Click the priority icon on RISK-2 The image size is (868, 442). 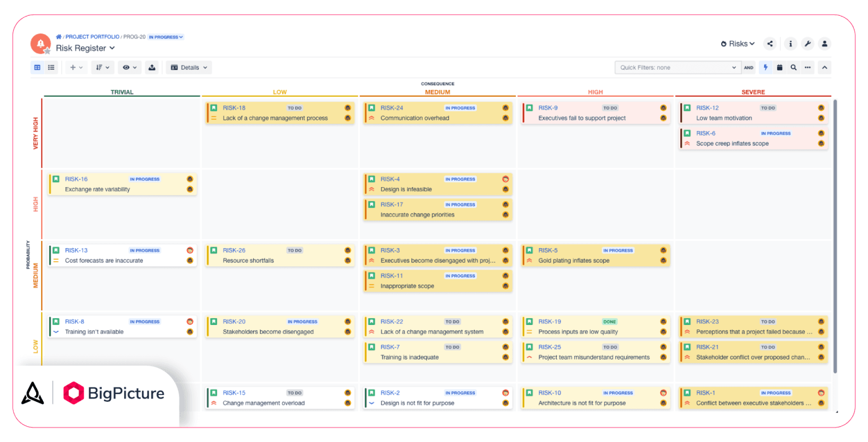(372, 403)
